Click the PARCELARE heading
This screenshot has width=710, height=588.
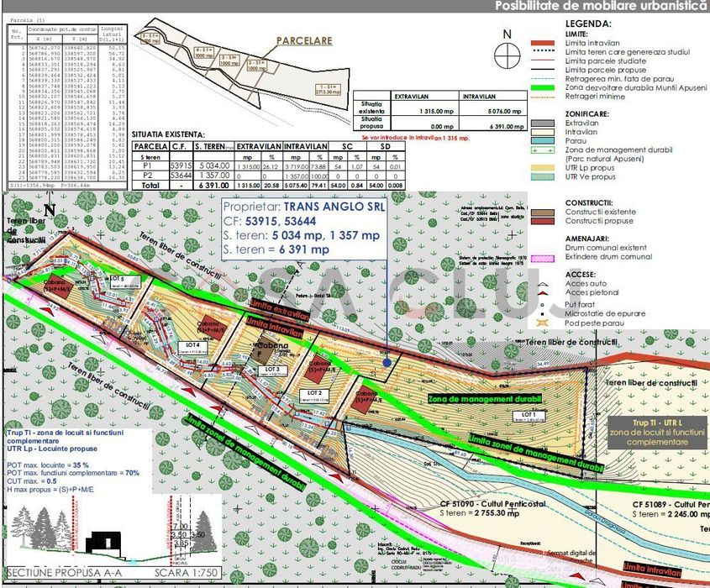pos(304,40)
